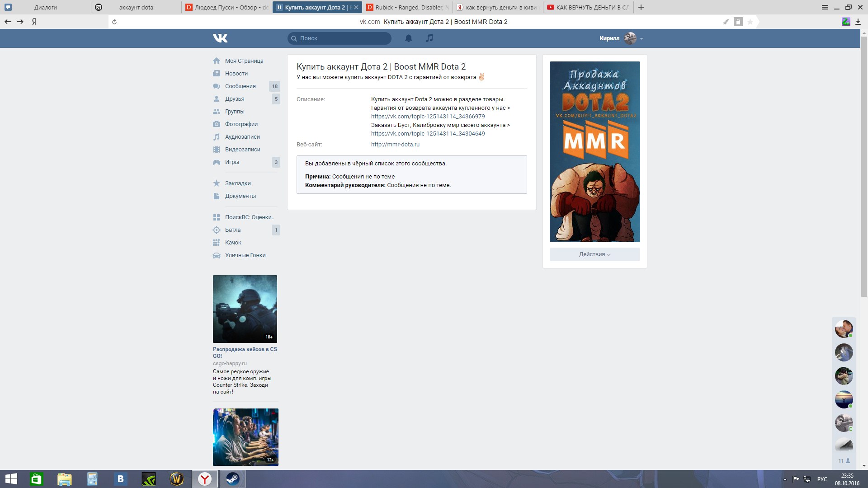This screenshot has height=488, width=868.
Task: Open Батла app link
Action: point(233,230)
